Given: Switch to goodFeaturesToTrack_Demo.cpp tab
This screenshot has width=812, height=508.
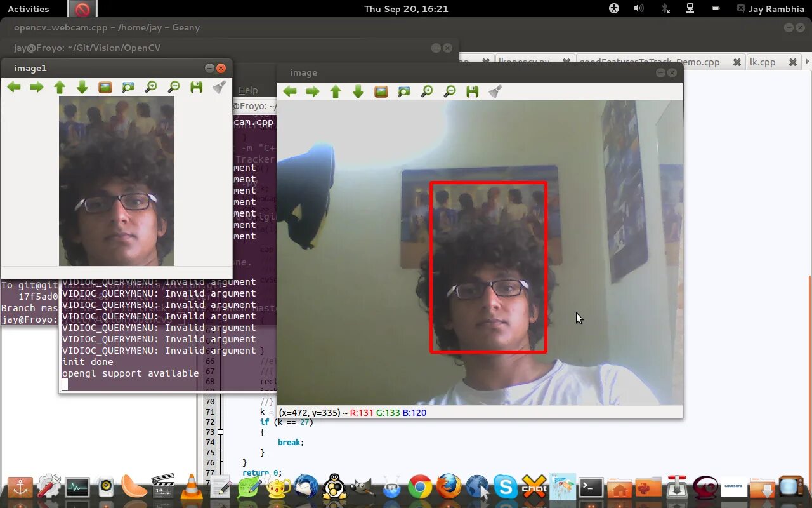Looking at the screenshot, I should (x=650, y=62).
